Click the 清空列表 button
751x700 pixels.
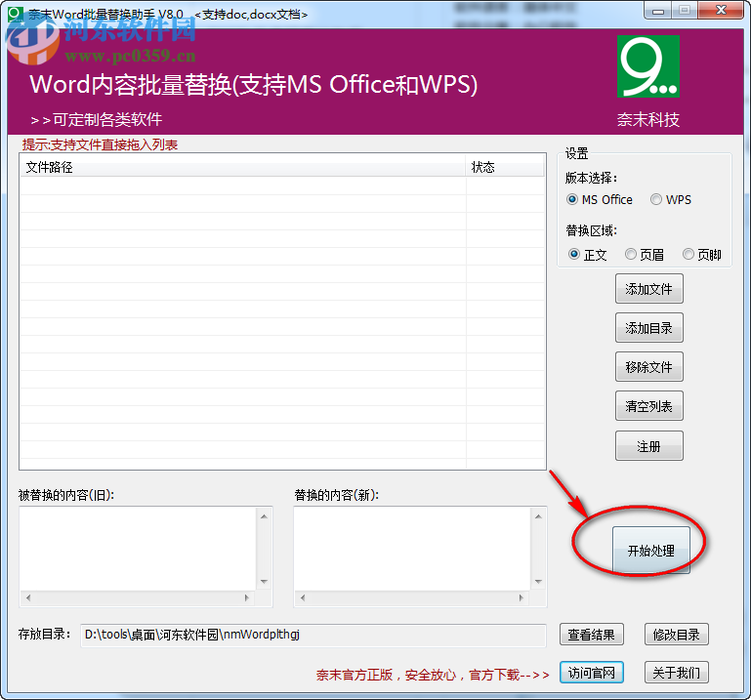click(x=649, y=406)
